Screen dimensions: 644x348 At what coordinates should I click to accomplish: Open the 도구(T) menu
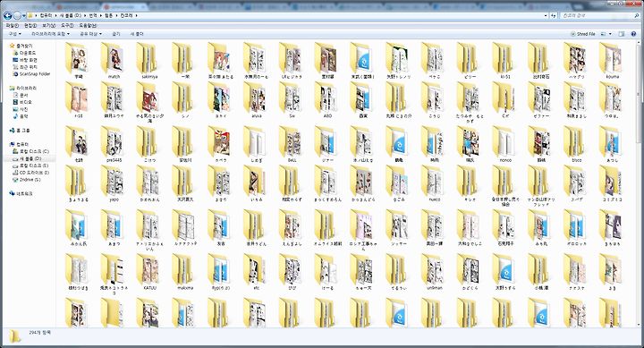point(67,25)
